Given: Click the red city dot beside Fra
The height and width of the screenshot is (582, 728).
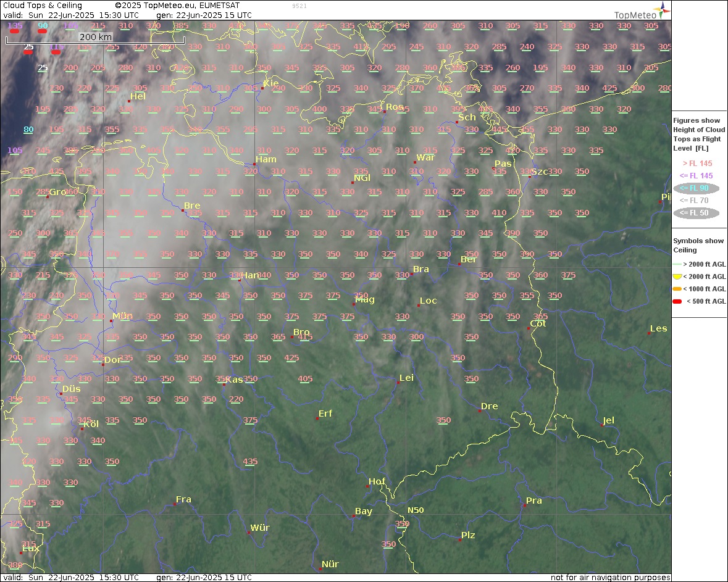Looking at the screenshot, I should tap(175, 504).
